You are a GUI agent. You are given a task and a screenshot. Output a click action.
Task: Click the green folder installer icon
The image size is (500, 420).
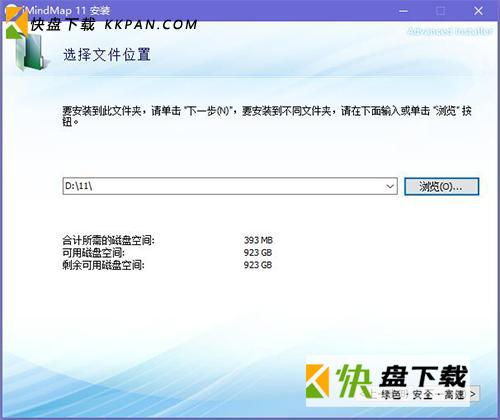coord(31,52)
